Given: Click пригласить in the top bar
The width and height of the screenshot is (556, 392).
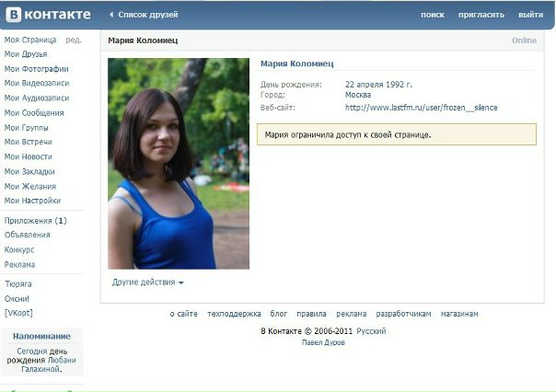Looking at the screenshot, I should coord(482,15).
